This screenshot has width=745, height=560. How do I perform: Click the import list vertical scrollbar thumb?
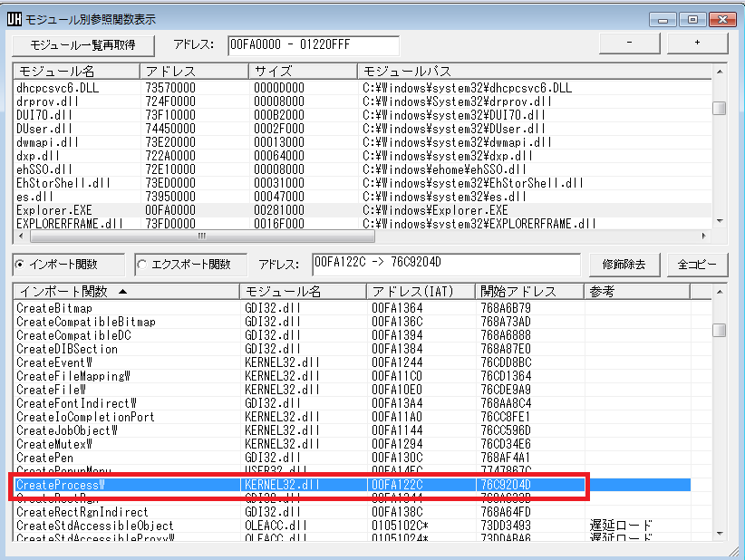720,330
